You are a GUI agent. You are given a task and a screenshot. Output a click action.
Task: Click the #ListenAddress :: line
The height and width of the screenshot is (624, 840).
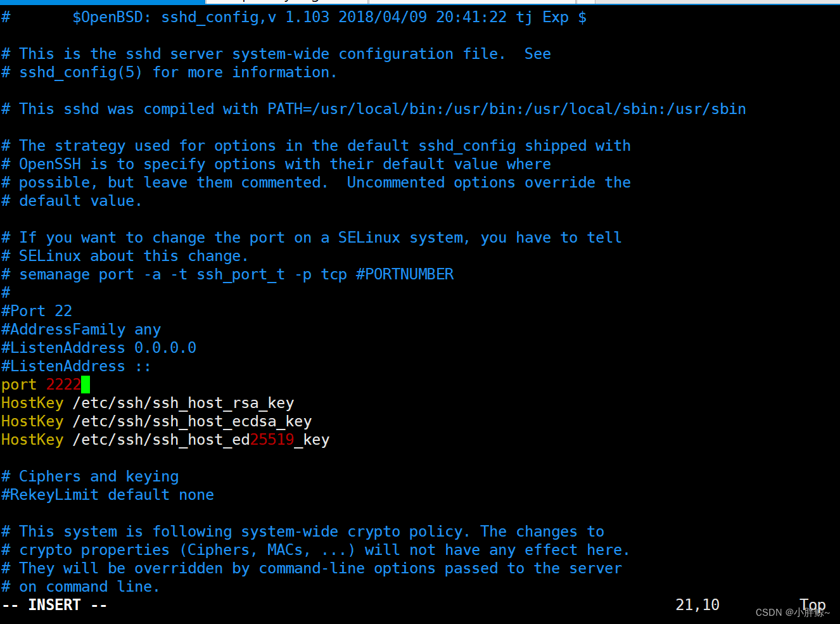76,366
